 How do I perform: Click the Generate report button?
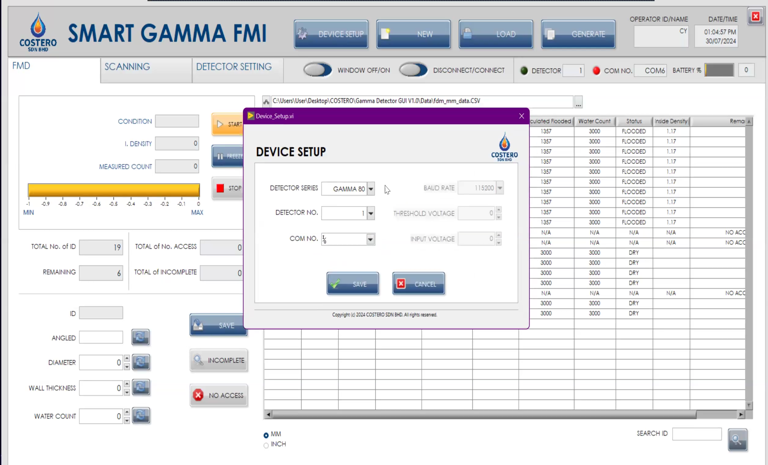pos(577,34)
